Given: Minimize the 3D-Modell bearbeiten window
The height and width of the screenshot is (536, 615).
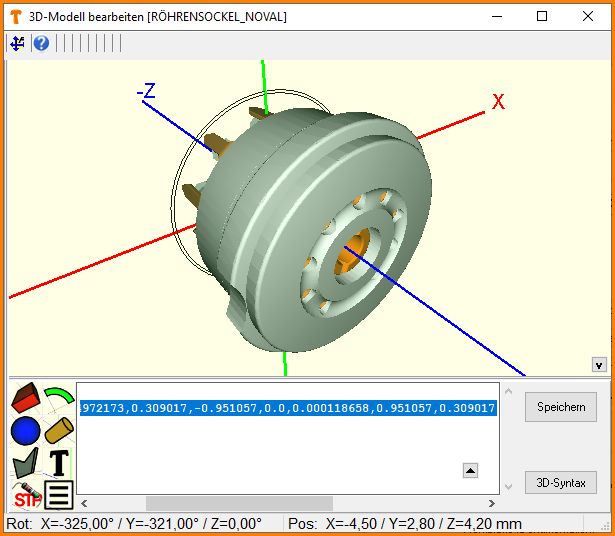Looking at the screenshot, I should pyautogui.click(x=497, y=16).
